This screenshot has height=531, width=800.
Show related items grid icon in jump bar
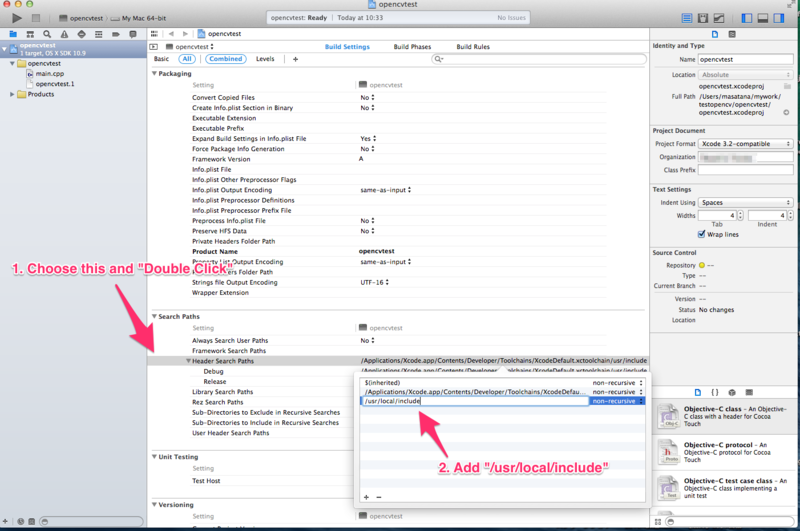tap(154, 34)
